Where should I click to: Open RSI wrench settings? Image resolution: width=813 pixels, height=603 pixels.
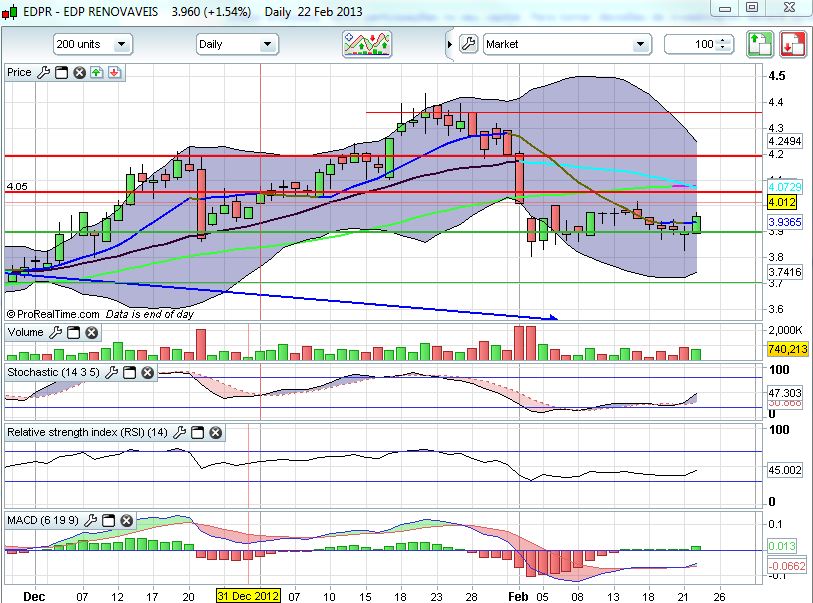point(179,432)
